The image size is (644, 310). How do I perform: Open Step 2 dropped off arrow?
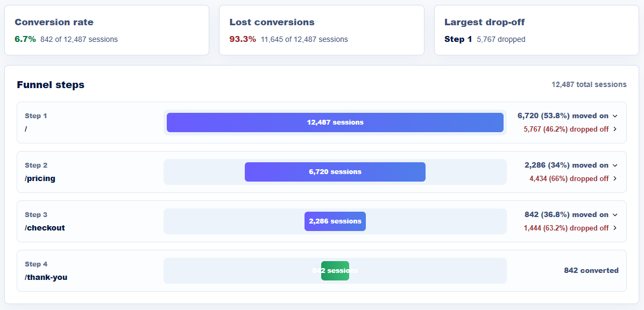(615, 178)
